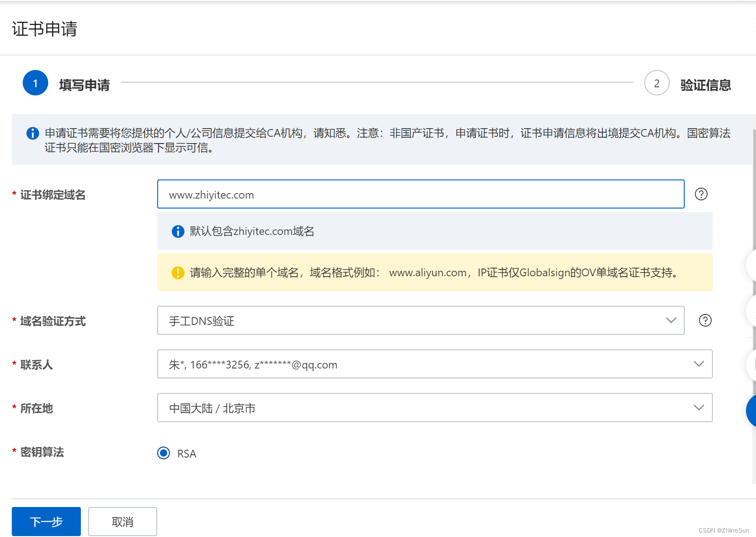Open the 域名验证方式 dropdown showing 手工DNS验证
This screenshot has width=756, height=537.
coord(421,320)
